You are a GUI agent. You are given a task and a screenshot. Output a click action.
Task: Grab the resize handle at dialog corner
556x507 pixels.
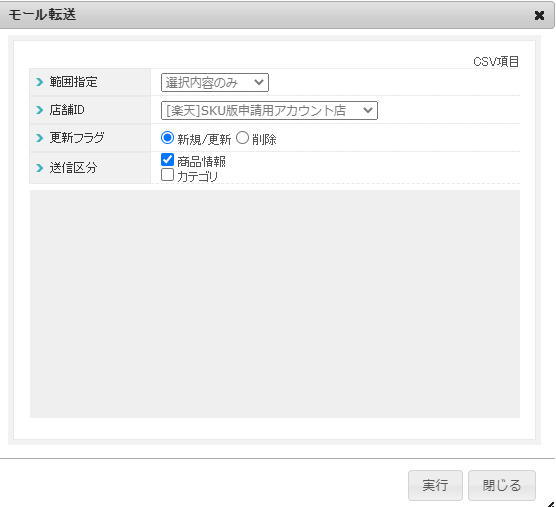coord(551,504)
